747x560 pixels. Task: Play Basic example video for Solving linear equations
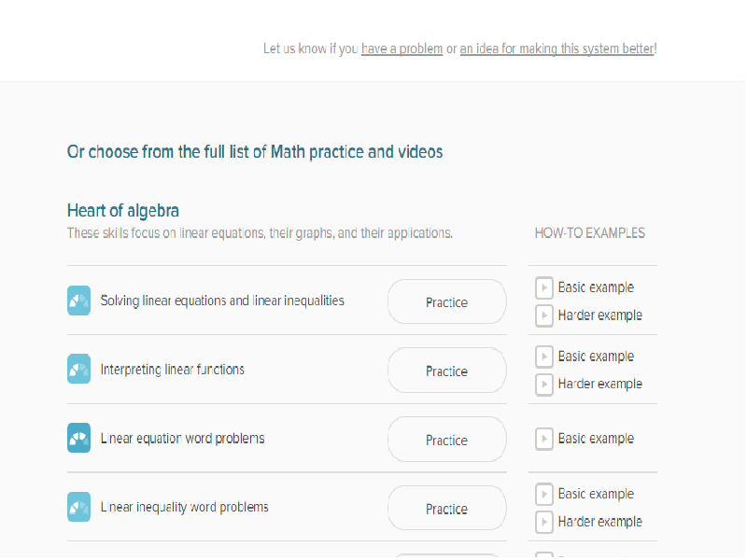544,287
